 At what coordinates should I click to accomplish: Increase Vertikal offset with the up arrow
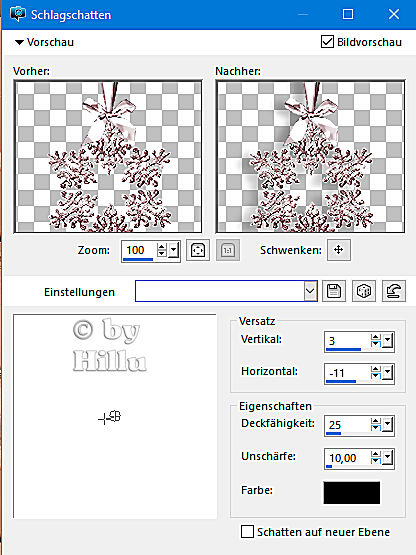pos(376,337)
